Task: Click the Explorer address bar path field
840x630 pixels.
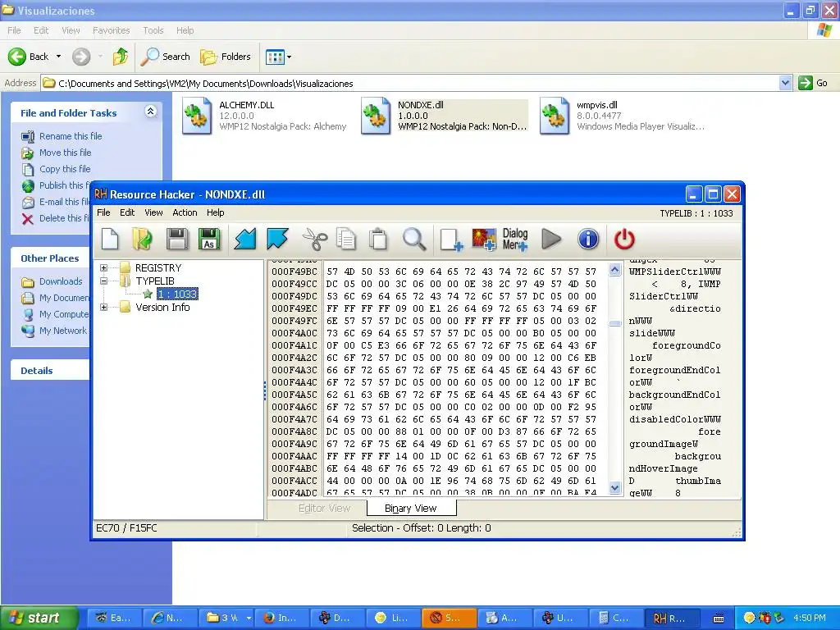Action: click(x=410, y=83)
